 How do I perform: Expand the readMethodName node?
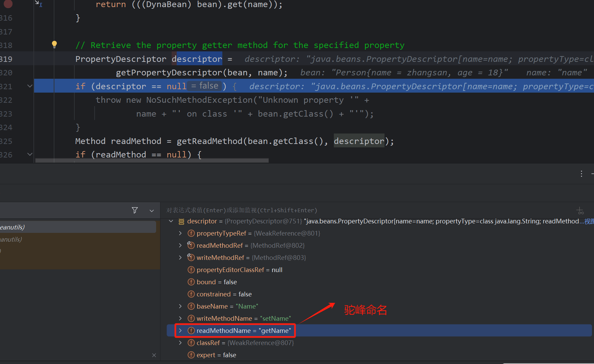point(180,331)
